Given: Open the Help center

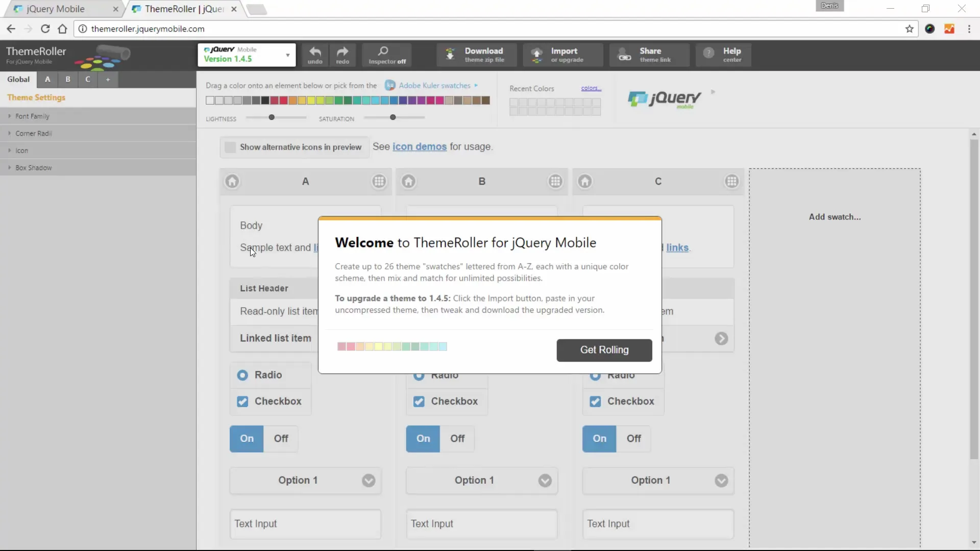Looking at the screenshot, I should click(x=723, y=55).
